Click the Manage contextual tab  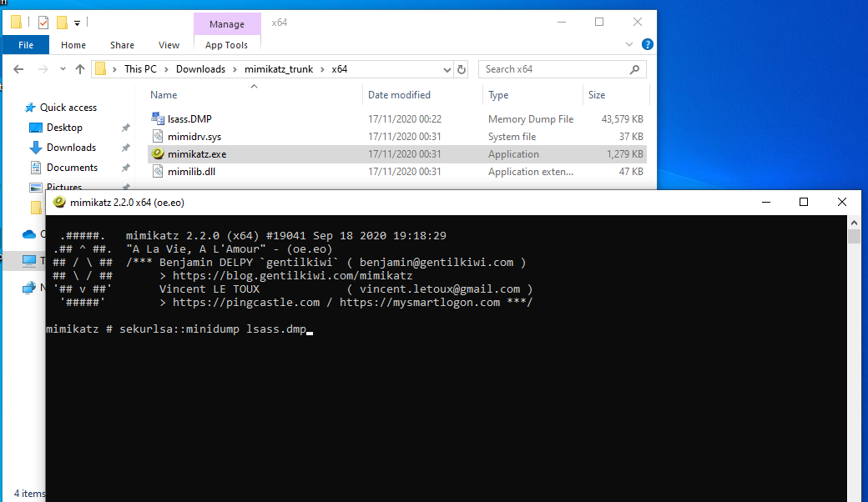(x=227, y=24)
